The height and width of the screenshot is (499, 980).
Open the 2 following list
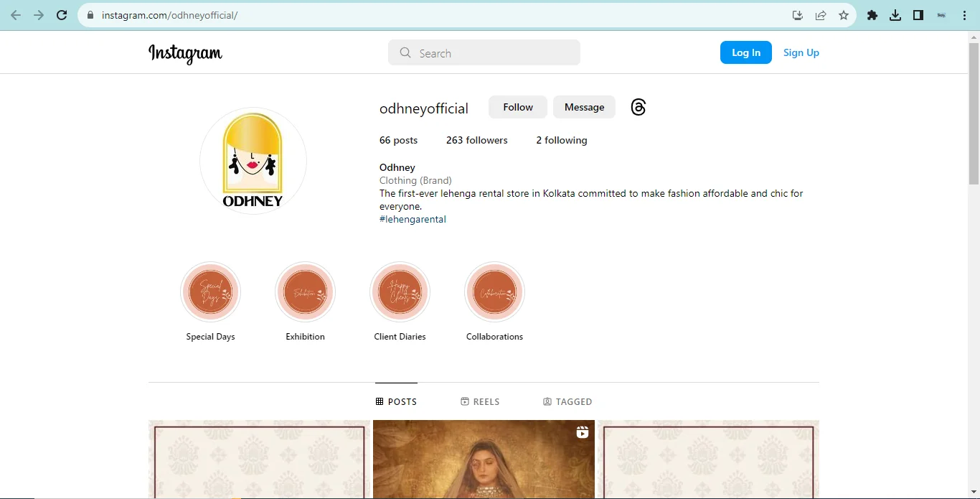(562, 140)
